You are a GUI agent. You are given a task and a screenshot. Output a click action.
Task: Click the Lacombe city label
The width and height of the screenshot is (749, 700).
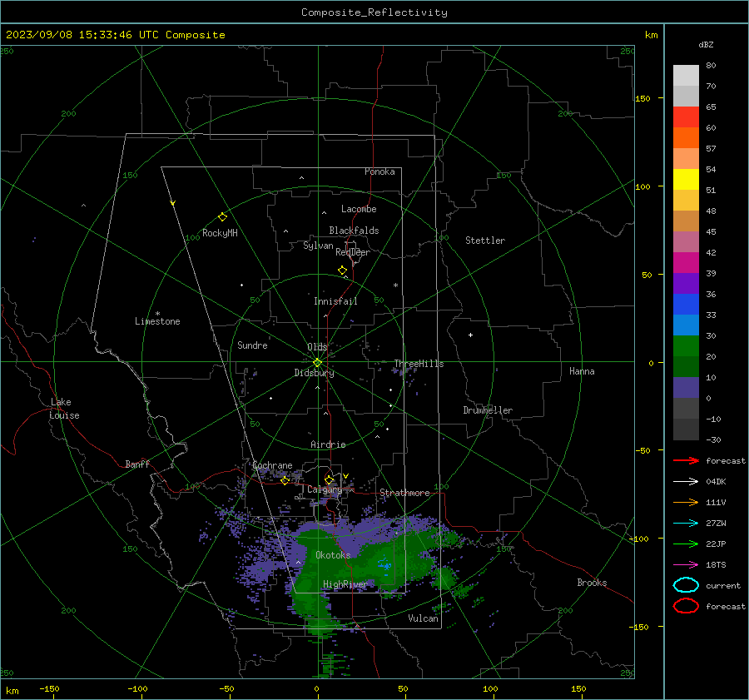(359, 209)
